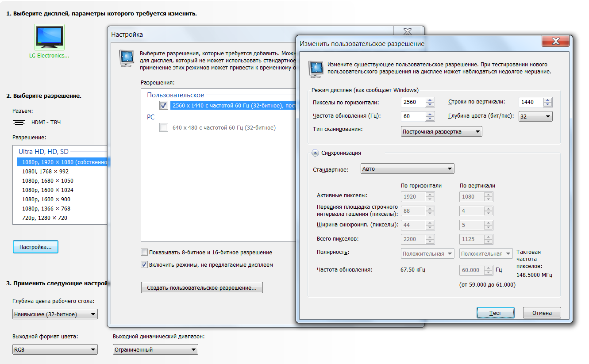The image size is (589, 364).
Task: Select 1080p, 1600 × 900 resolution
Action: [x=46, y=199]
